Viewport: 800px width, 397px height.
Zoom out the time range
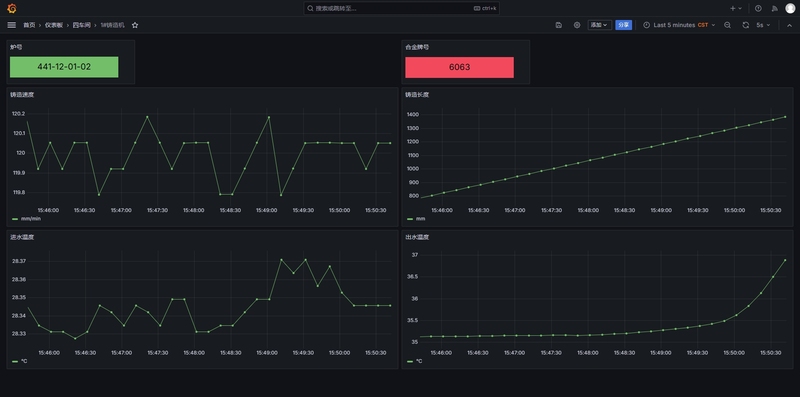pyautogui.click(x=728, y=25)
